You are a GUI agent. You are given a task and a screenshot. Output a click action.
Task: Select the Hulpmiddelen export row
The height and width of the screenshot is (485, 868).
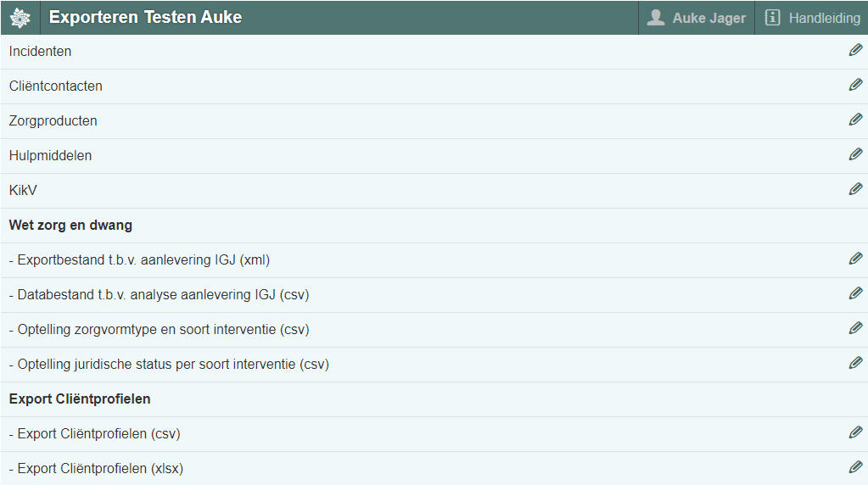click(51, 156)
